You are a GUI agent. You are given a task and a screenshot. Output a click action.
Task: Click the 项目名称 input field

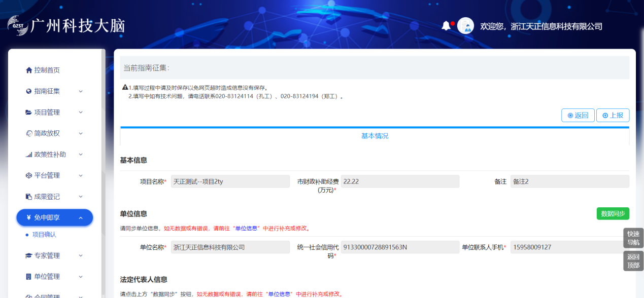[230, 181]
